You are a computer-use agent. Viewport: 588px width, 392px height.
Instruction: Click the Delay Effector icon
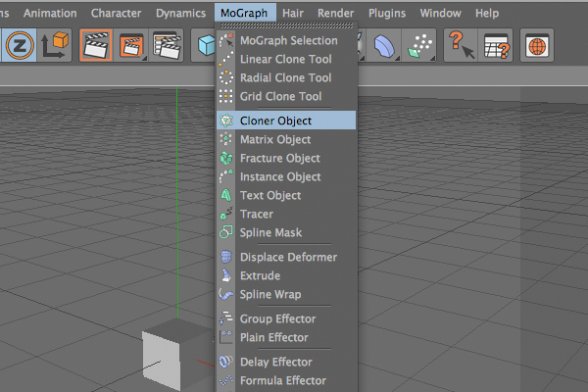pyautogui.click(x=226, y=362)
